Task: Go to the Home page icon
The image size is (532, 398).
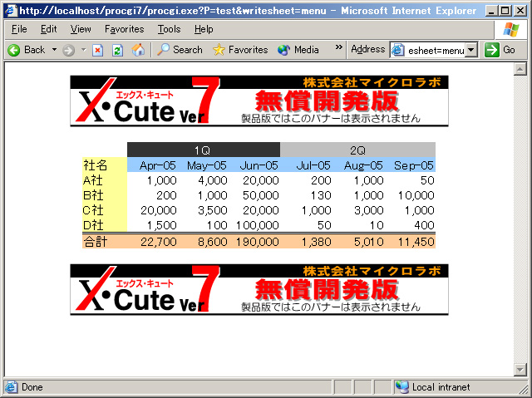Action: [x=138, y=50]
